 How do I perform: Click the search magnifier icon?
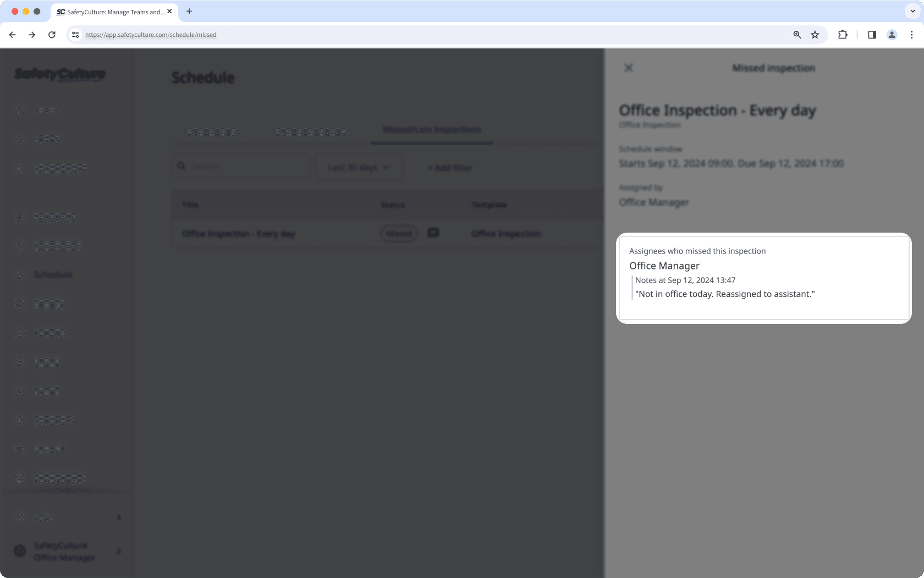point(182,166)
